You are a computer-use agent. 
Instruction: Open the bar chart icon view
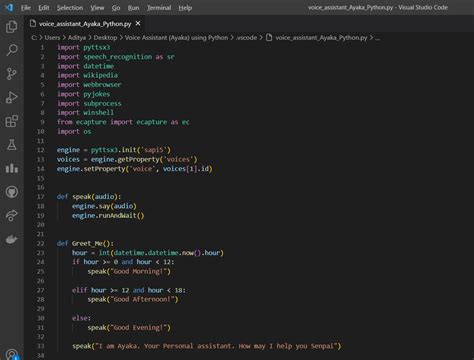pos(12,168)
